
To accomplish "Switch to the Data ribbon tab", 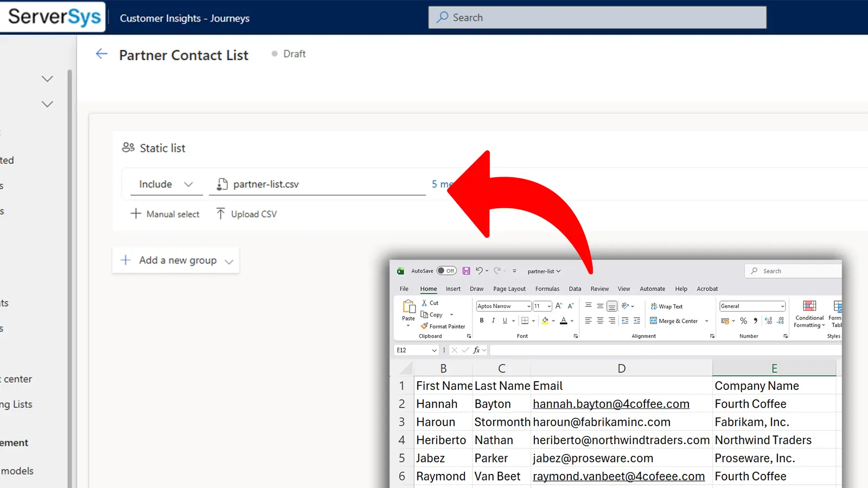I will [x=575, y=288].
